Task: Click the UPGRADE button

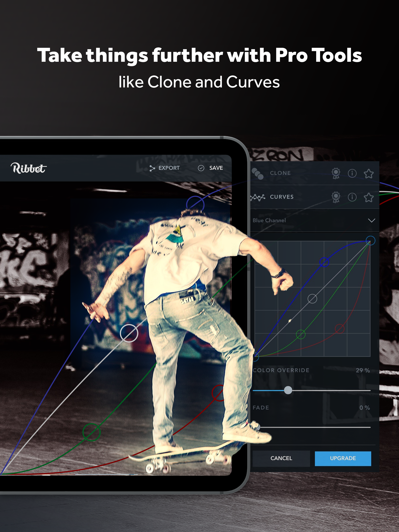Action: pyautogui.click(x=343, y=458)
